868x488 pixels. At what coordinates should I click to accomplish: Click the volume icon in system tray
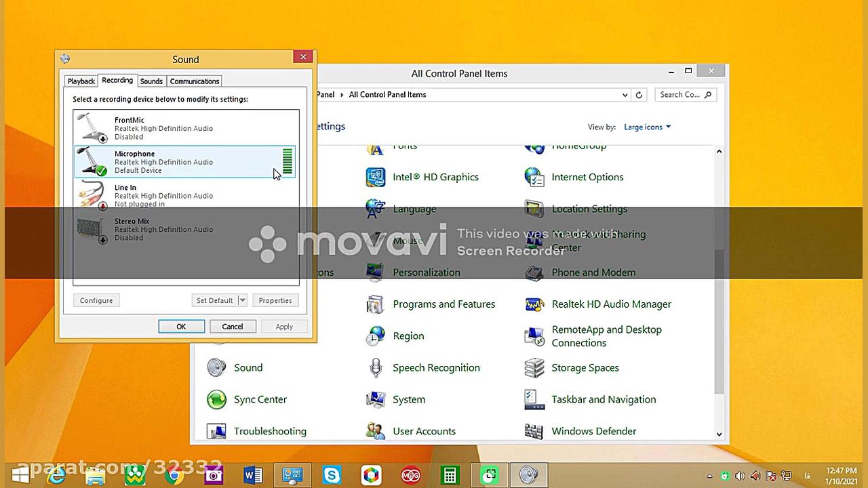[x=741, y=476]
